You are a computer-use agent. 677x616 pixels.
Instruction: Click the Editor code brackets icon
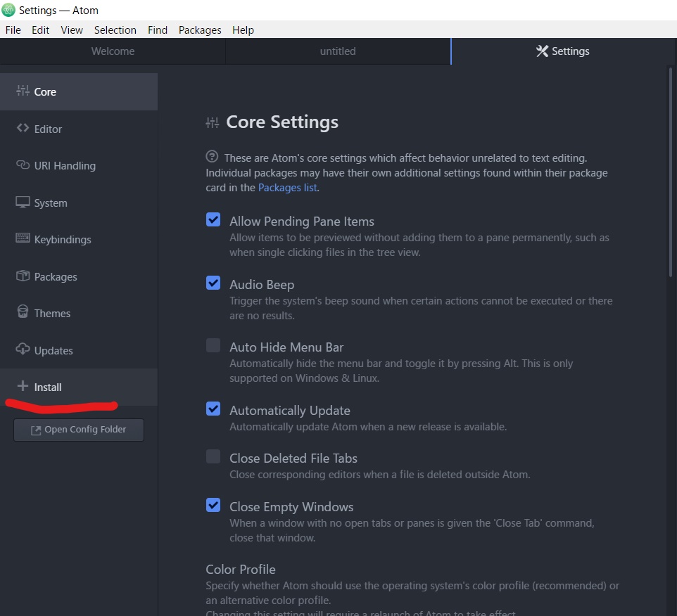[23, 128]
